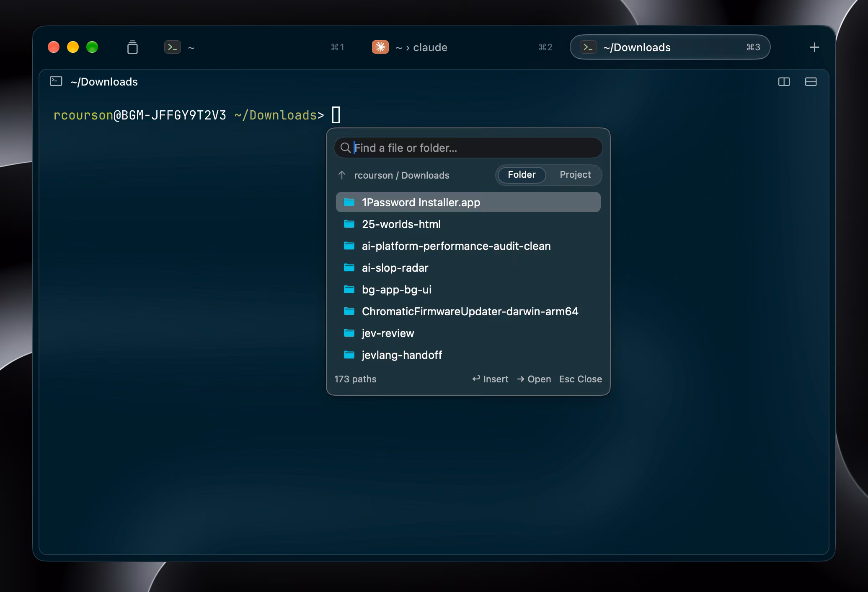
Task: Switch the picker to Folder mode
Action: [x=522, y=174]
